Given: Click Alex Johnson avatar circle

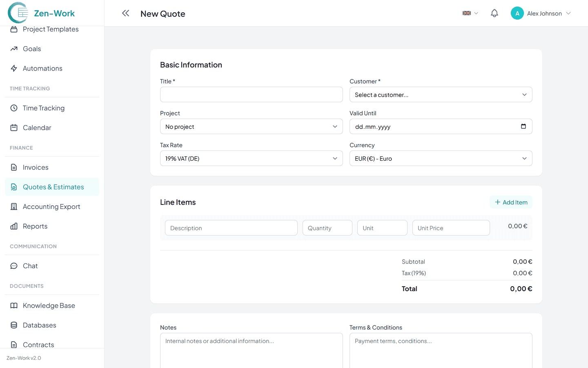Looking at the screenshot, I should (x=517, y=13).
